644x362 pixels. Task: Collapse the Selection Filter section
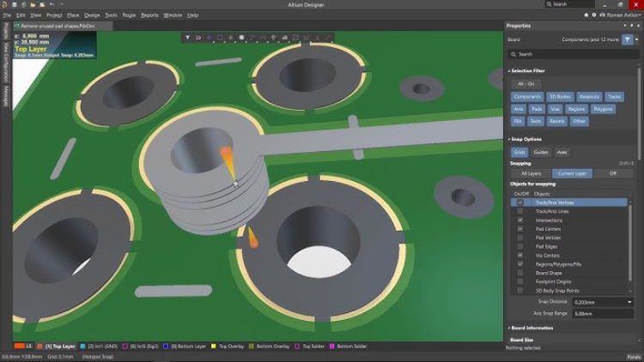509,71
